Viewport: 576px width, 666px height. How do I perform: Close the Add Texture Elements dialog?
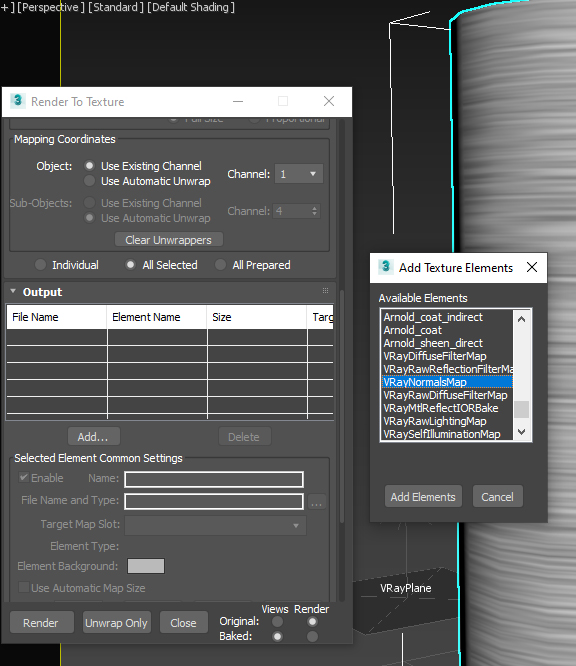click(x=532, y=267)
